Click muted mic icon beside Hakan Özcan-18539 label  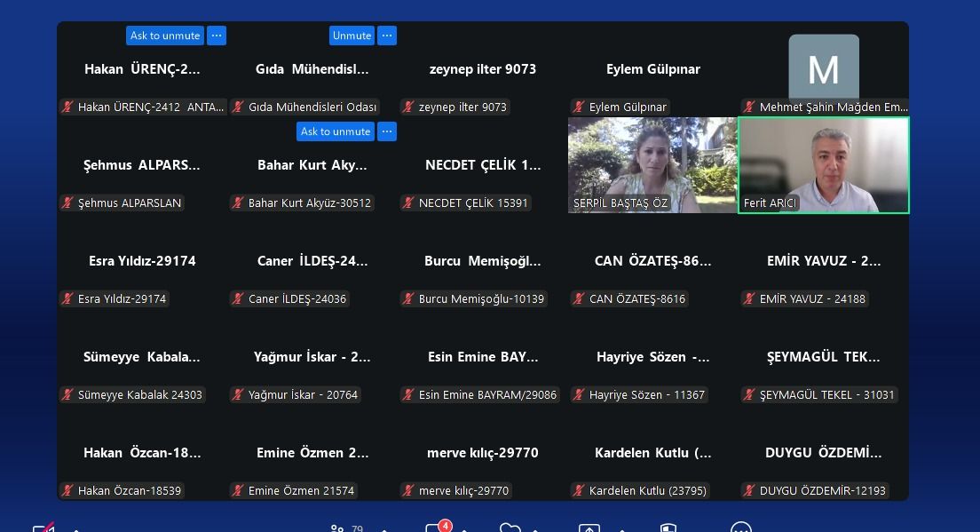(67, 491)
